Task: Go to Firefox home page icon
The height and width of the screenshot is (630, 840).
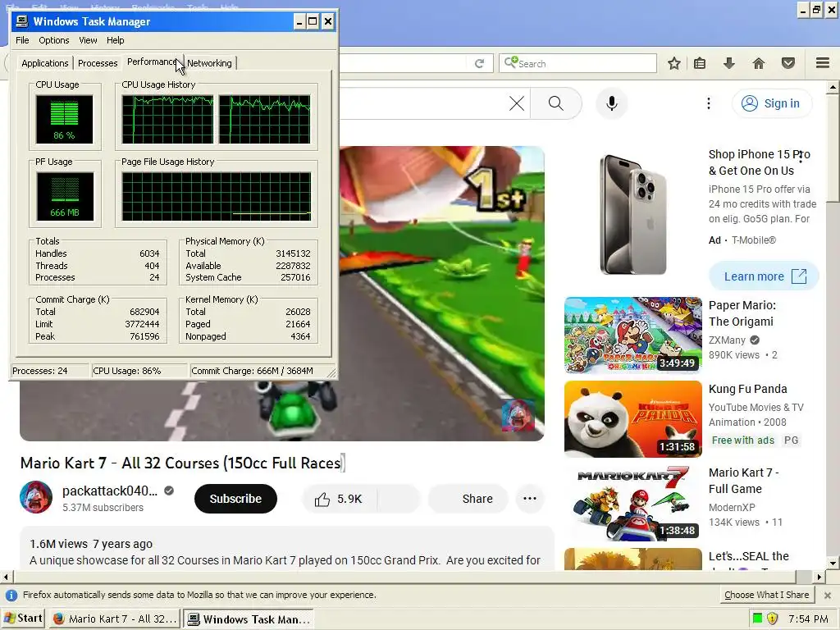Action: pyautogui.click(x=759, y=63)
